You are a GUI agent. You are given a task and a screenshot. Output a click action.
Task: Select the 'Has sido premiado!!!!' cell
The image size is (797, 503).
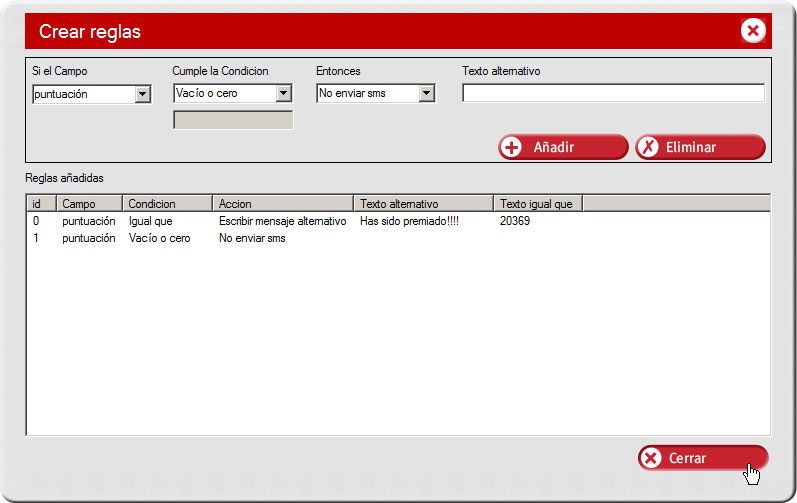pyautogui.click(x=409, y=221)
